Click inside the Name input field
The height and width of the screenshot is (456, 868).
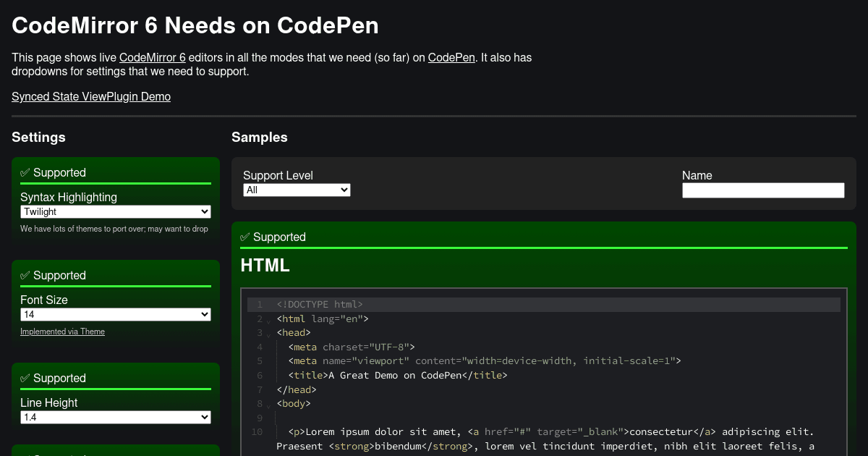coord(763,190)
